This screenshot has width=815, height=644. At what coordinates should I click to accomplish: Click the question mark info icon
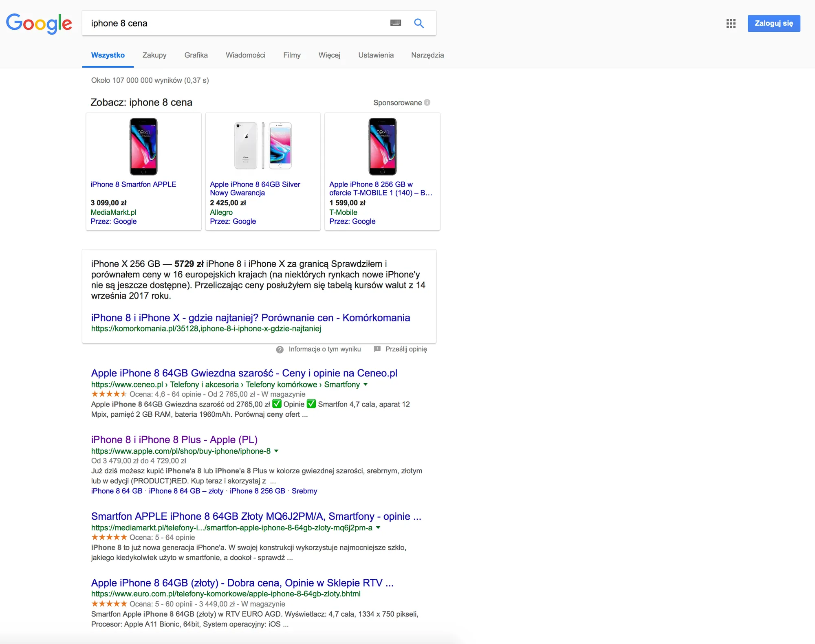click(x=280, y=349)
